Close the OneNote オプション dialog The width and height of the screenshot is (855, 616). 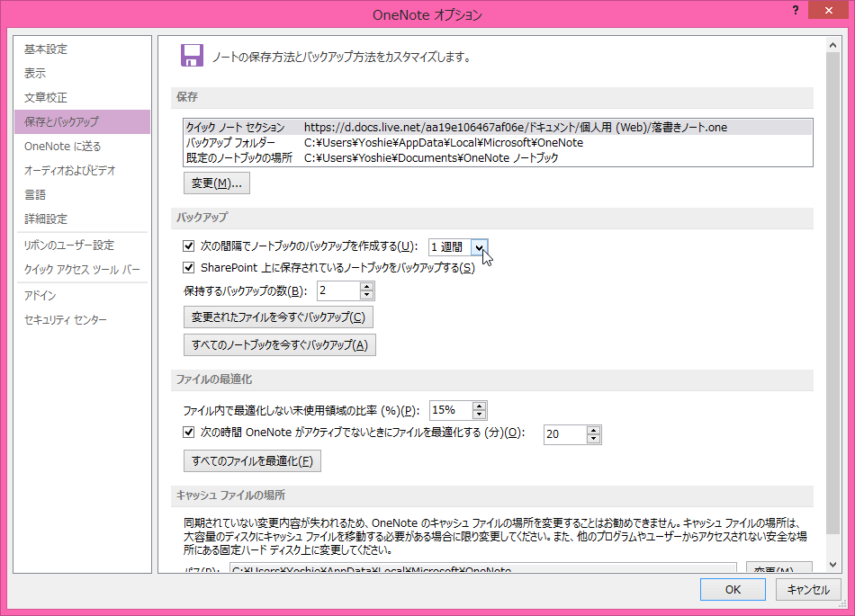click(x=828, y=11)
